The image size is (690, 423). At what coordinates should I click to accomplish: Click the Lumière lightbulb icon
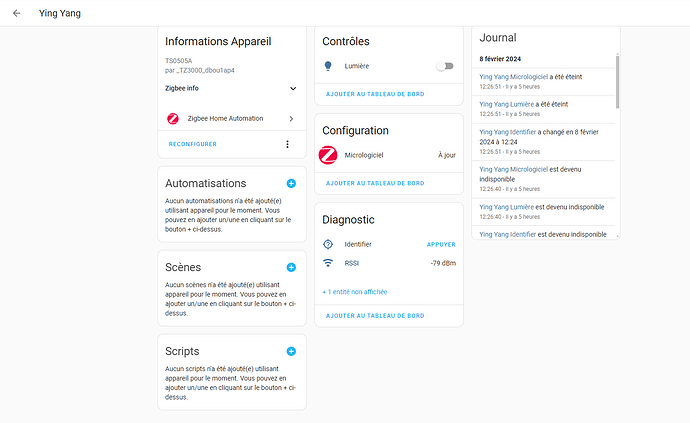pyautogui.click(x=328, y=66)
